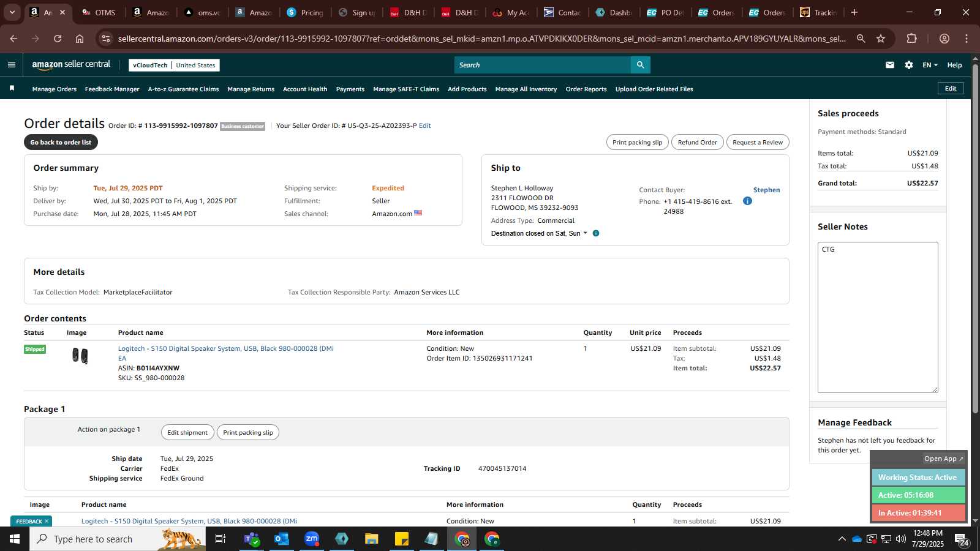Click Open App on status widget
Screen dimensions: 980x551
pos(943,459)
